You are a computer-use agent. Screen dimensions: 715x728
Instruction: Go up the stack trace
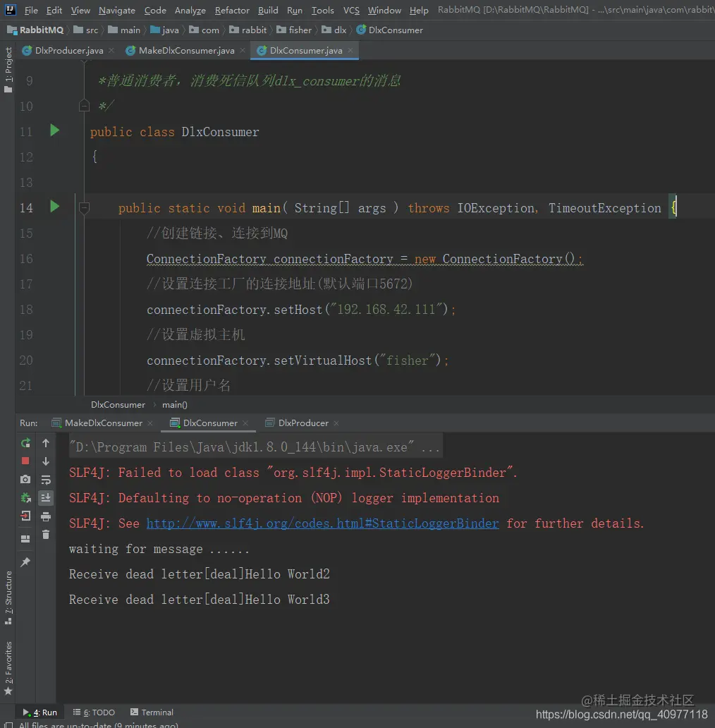[45, 443]
